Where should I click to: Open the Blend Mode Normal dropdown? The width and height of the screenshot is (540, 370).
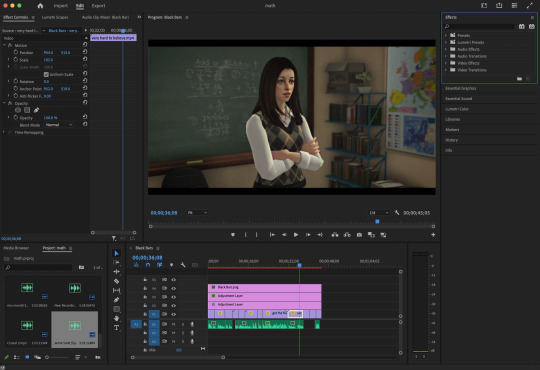(x=59, y=125)
